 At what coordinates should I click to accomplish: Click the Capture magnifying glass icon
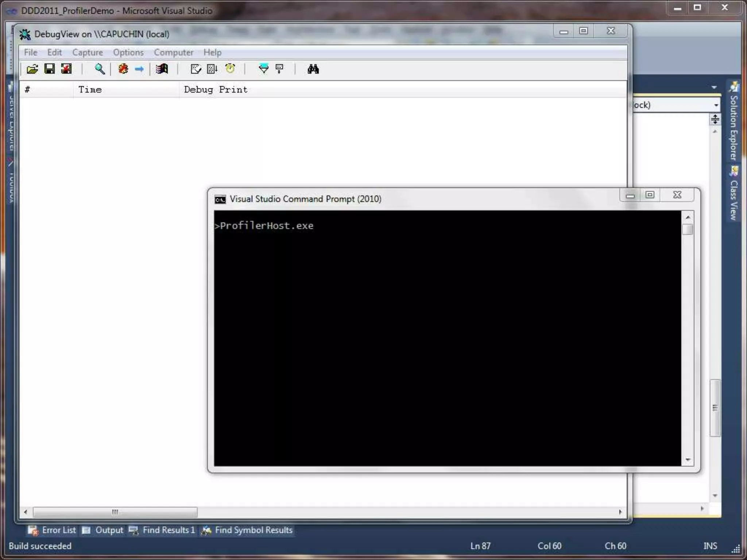tap(100, 69)
